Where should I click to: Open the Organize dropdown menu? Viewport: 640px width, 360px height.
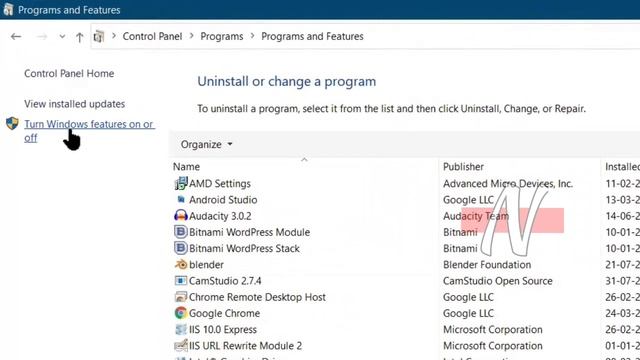[207, 144]
